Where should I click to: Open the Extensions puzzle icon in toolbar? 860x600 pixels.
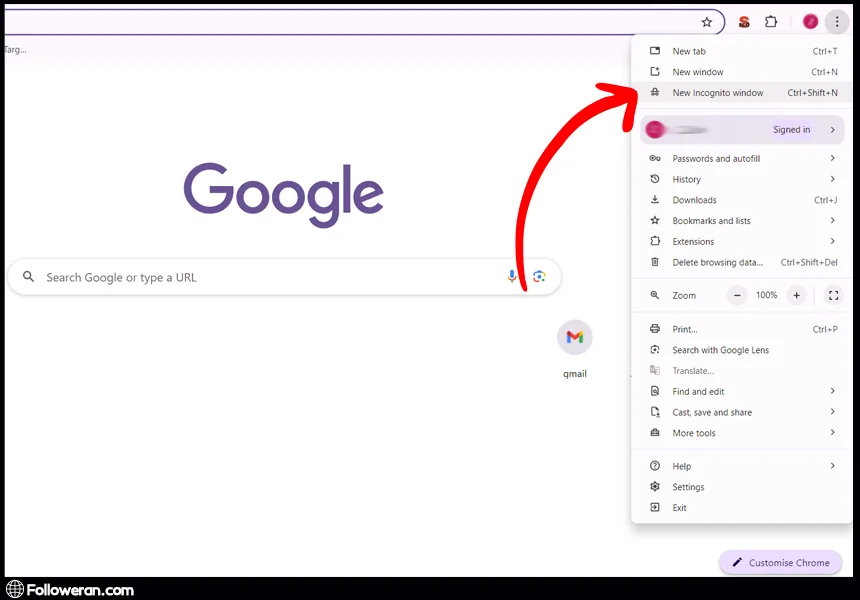tap(771, 22)
